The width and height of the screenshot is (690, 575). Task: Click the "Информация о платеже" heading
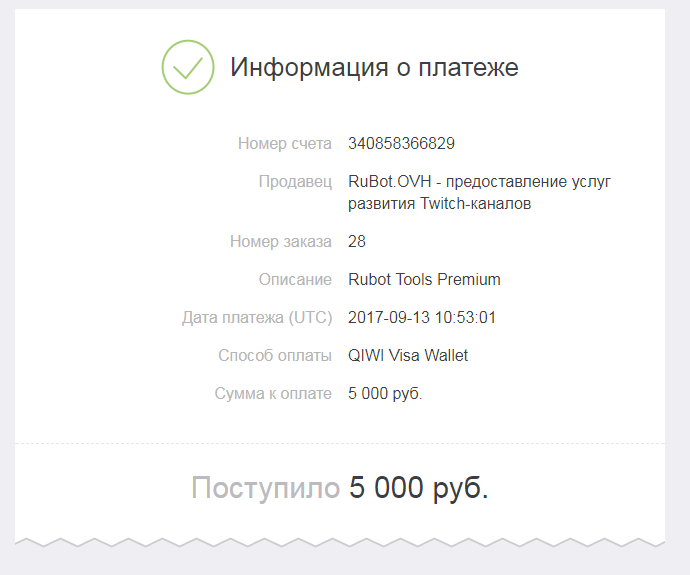pos(374,68)
